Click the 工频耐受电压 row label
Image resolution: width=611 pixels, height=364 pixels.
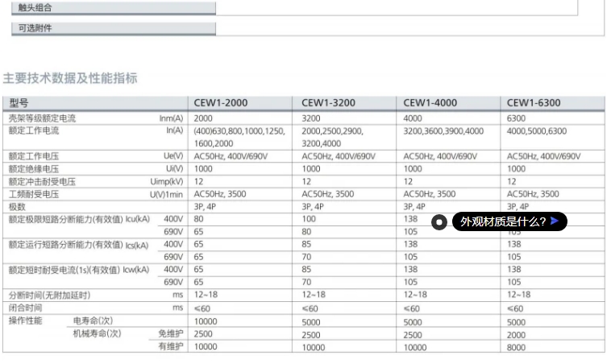(x=34, y=194)
